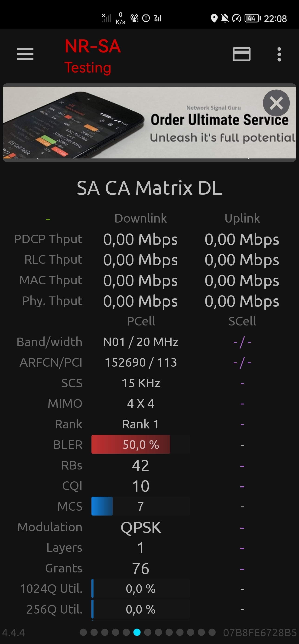Tap the no-signal bars icon
The height and width of the screenshot is (644, 299).
(106, 18)
